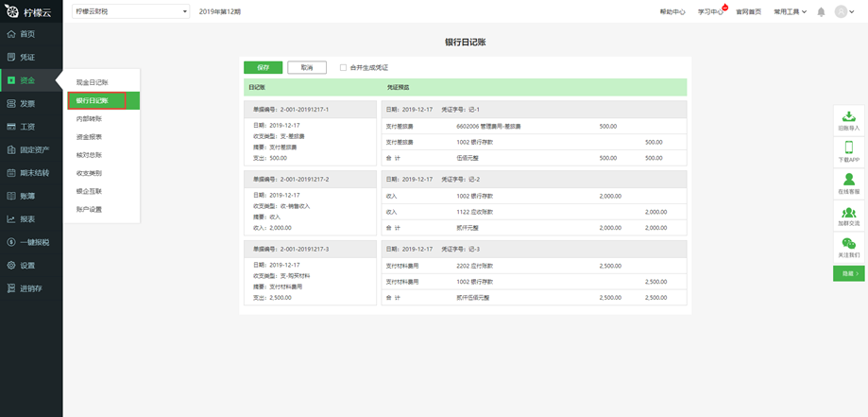Screen dimensions: 868x417
Task: Click 2202 应付账款 entry
Action: (x=474, y=266)
